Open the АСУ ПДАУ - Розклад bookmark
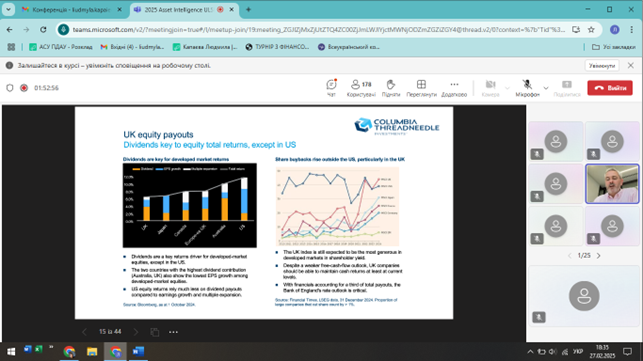The width and height of the screenshot is (643, 361). (x=61, y=47)
